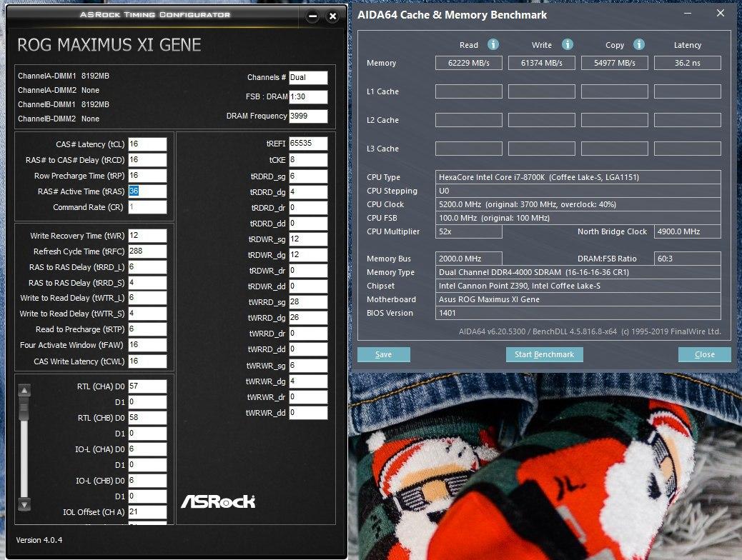The width and height of the screenshot is (742, 560).
Task: Click the tWTR_L value field
Action: 148,298
